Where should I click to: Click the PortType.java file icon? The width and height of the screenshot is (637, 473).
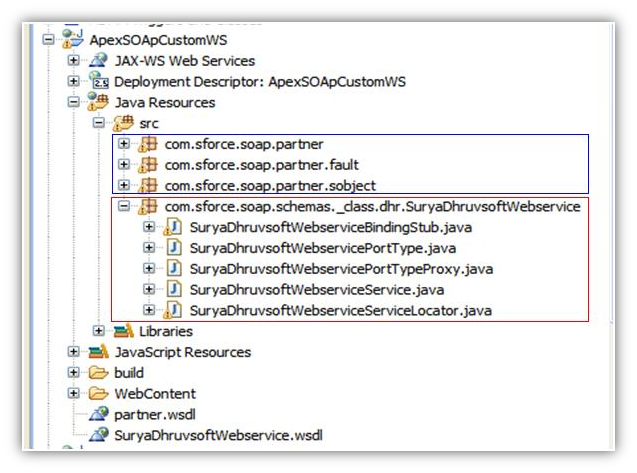(174, 247)
